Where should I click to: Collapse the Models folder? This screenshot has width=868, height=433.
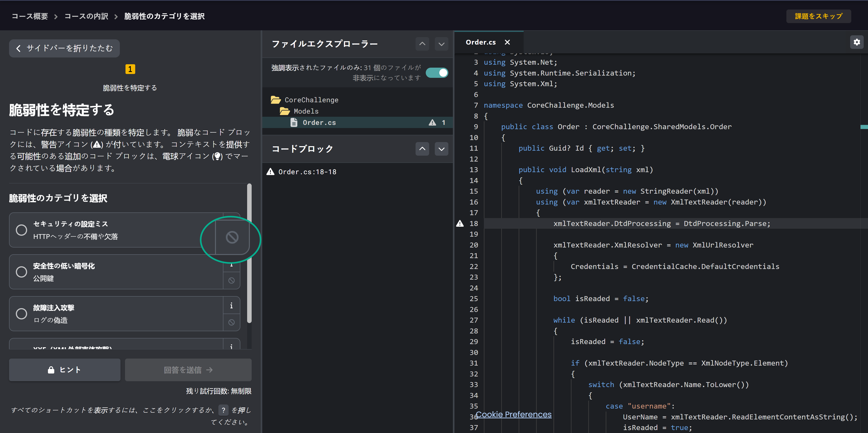306,111
